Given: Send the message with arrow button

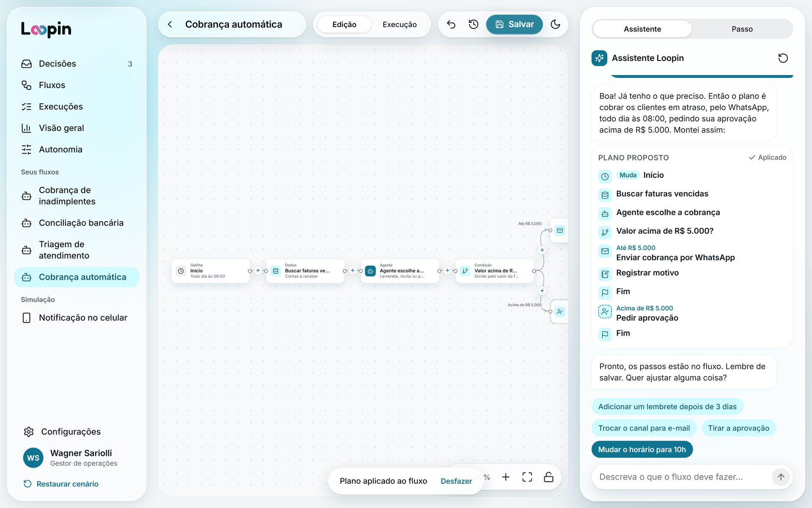Looking at the screenshot, I should pyautogui.click(x=781, y=477).
